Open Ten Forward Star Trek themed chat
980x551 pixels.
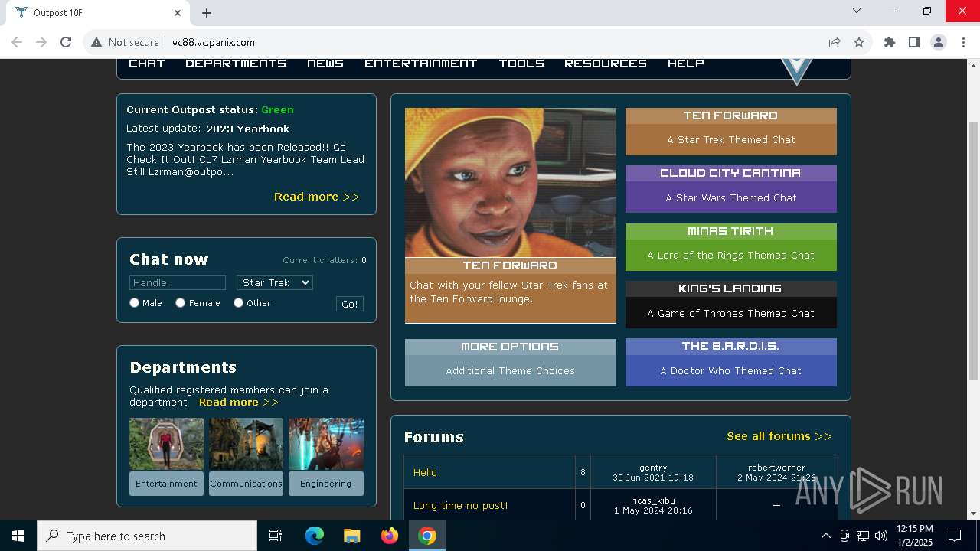click(x=731, y=132)
